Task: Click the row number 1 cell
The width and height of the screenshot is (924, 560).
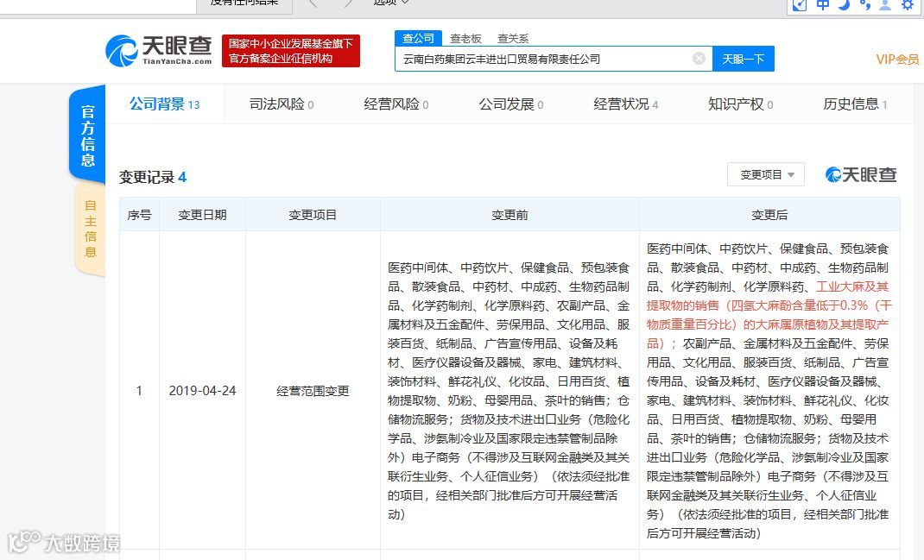Action: pos(139,391)
